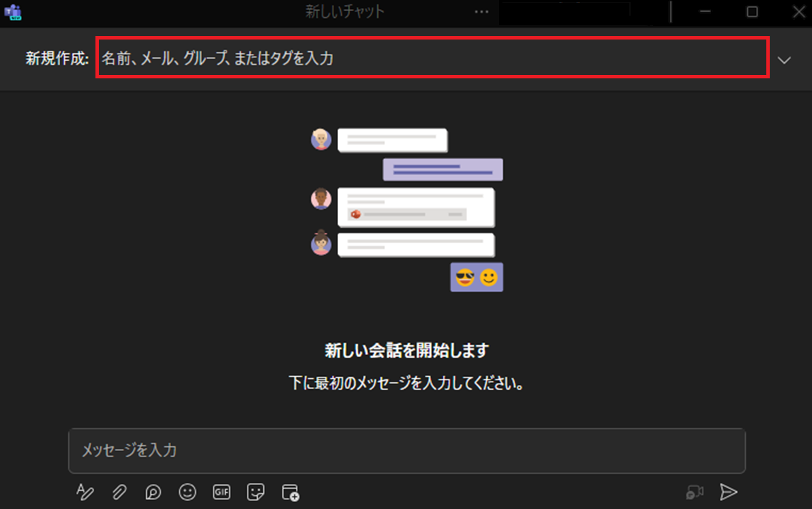Click the 新規作成 label
Viewport: 812px width, 509px height.
57,58
